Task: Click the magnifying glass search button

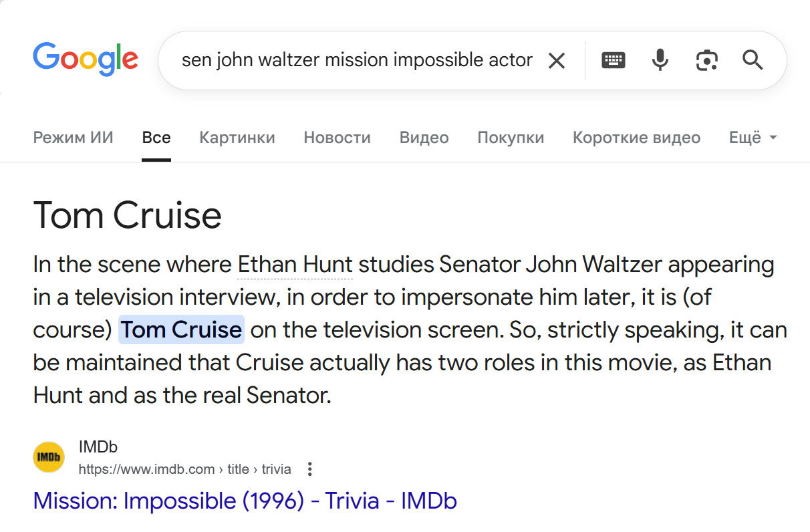Action: click(x=753, y=60)
